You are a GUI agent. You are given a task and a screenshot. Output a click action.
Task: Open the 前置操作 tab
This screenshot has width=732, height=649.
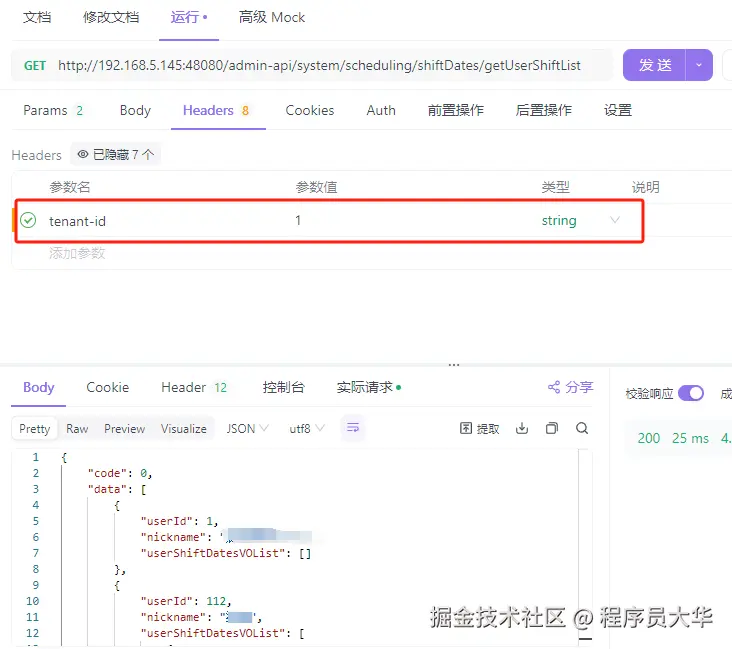click(456, 111)
